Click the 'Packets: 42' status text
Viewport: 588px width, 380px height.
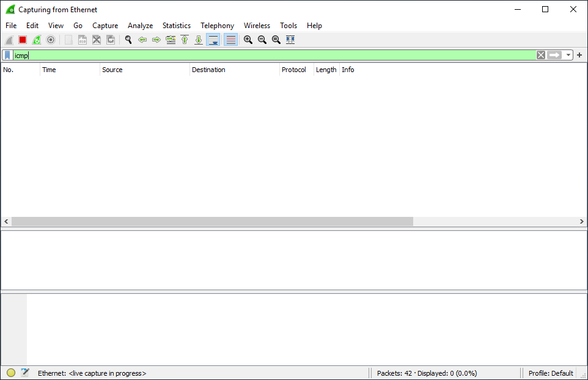[x=394, y=373]
